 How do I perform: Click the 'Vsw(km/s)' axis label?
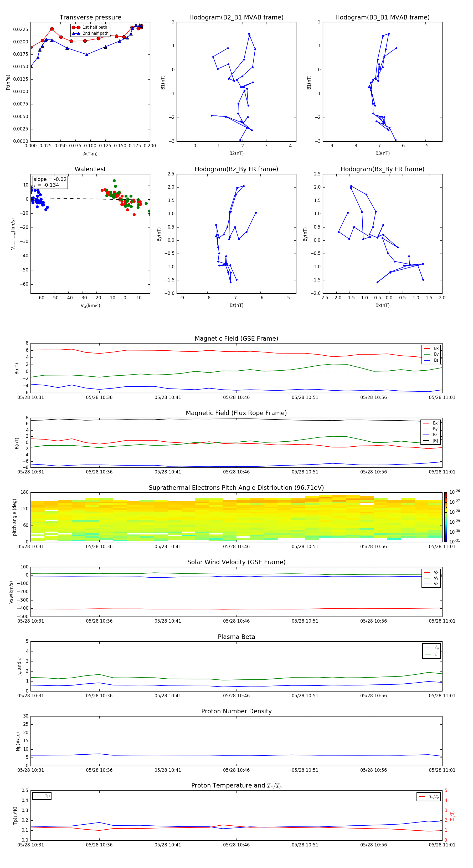11,592
